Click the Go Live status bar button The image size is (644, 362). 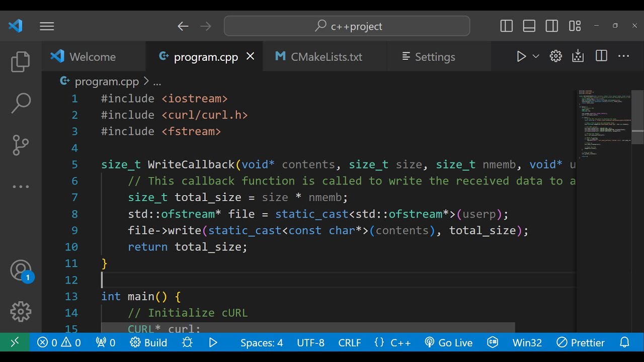tap(449, 342)
